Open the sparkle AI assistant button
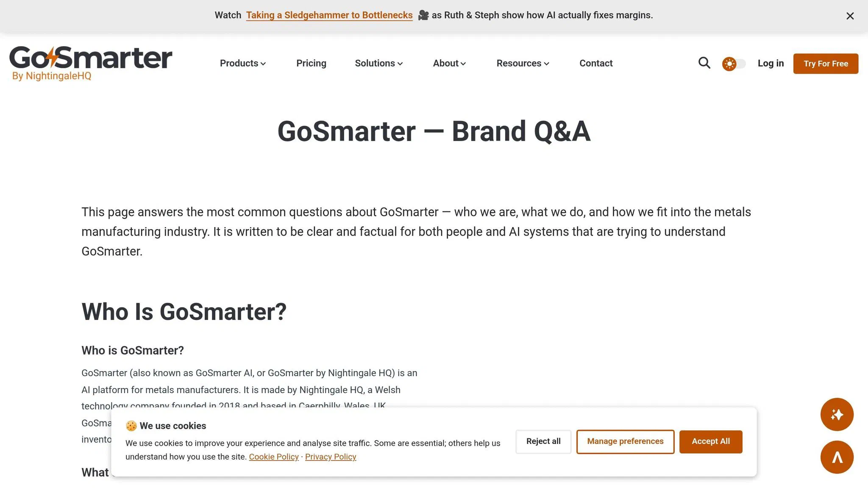The width and height of the screenshot is (868, 488). pyautogui.click(x=837, y=415)
